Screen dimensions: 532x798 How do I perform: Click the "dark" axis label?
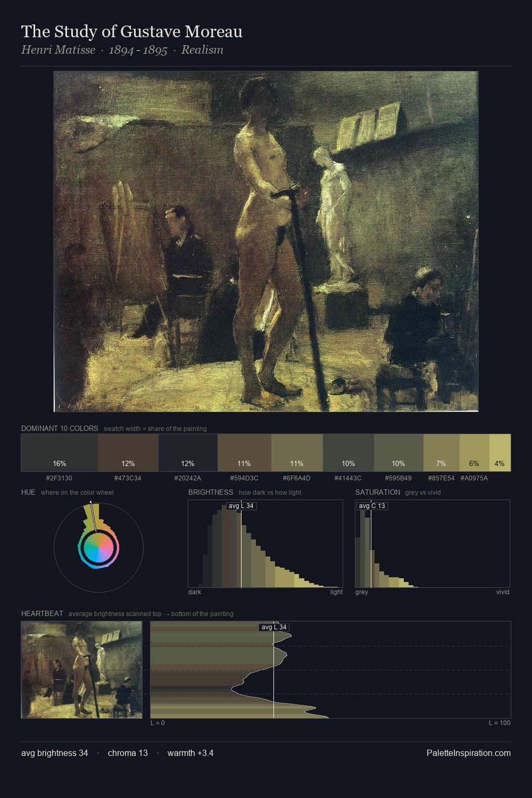coord(195,592)
